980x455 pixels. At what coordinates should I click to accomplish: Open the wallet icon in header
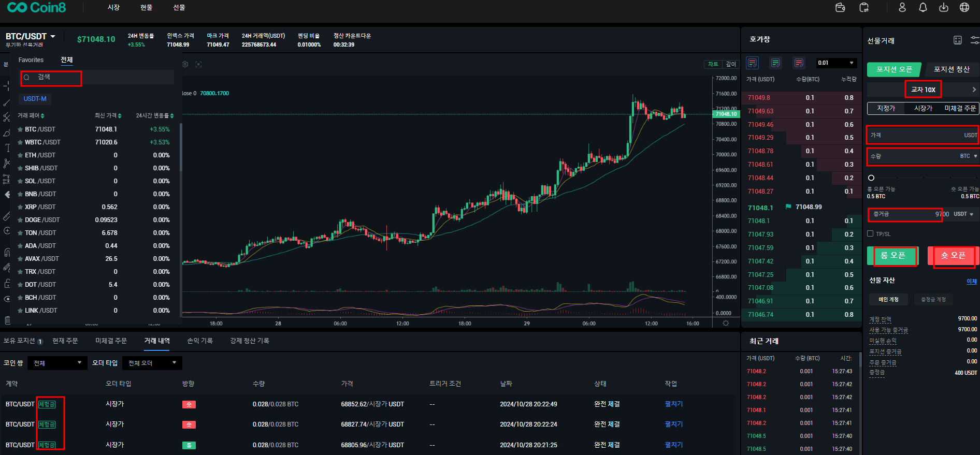pyautogui.click(x=840, y=7)
